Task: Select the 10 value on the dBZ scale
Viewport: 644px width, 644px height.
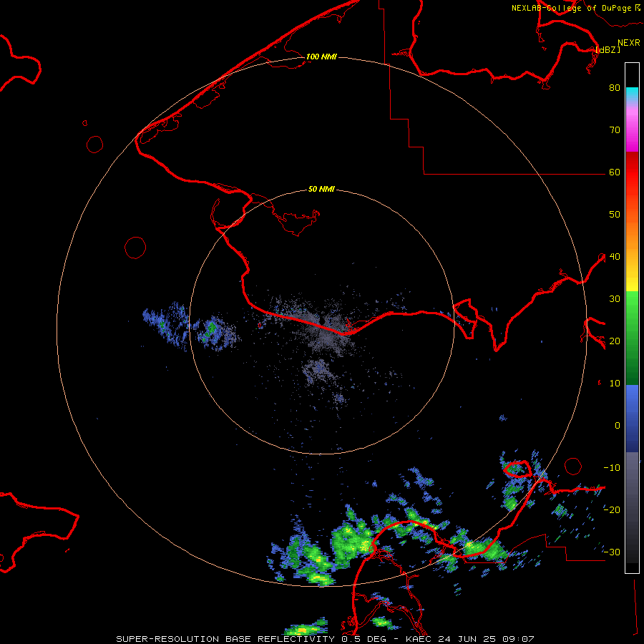Action: [x=615, y=384]
